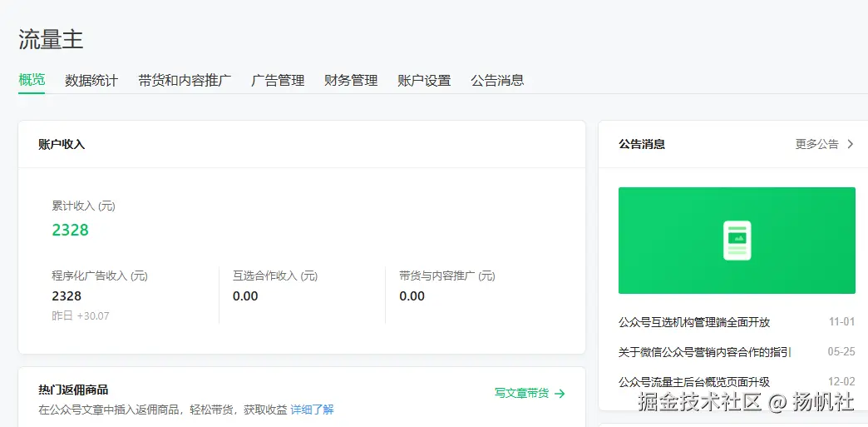Click the 写文章带货 link
This screenshot has height=427, width=868.
click(521, 393)
